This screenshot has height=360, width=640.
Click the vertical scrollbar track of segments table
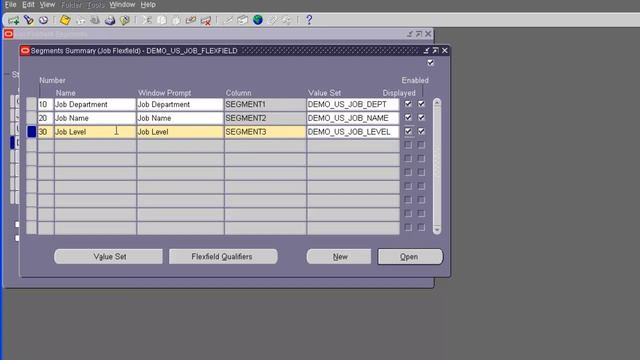pyautogui.click(x=437, y=166)
